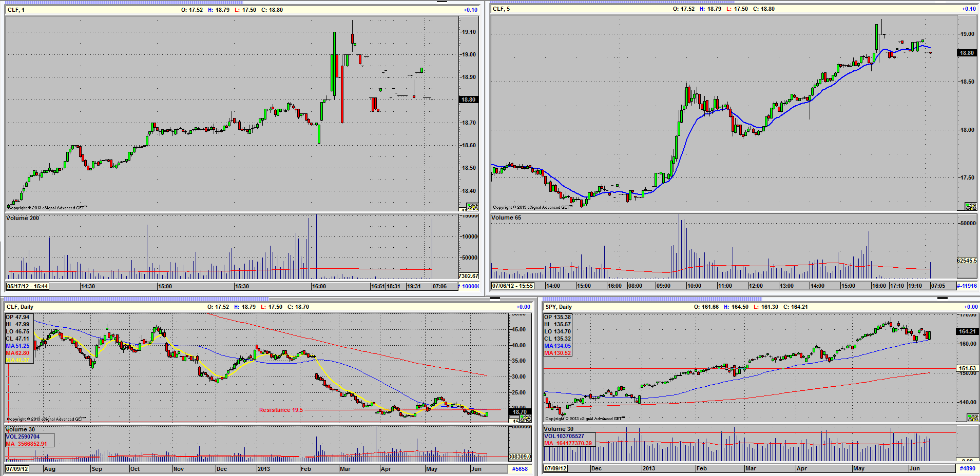Click the '+0.10' change value in CLF 1
The width and height of the screenshot is (980, 476).
[x=470, y=10]
